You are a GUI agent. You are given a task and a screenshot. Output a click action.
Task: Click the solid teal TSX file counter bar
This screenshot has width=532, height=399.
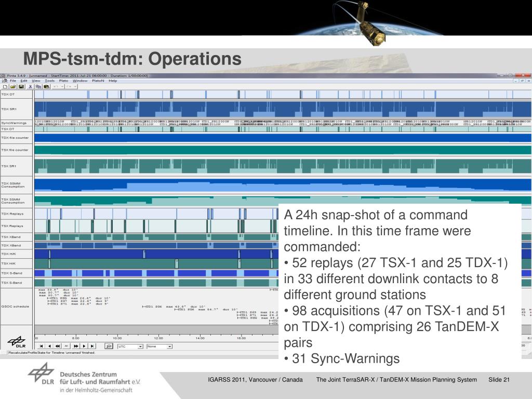pyautogui.click(x=283, y=150)
